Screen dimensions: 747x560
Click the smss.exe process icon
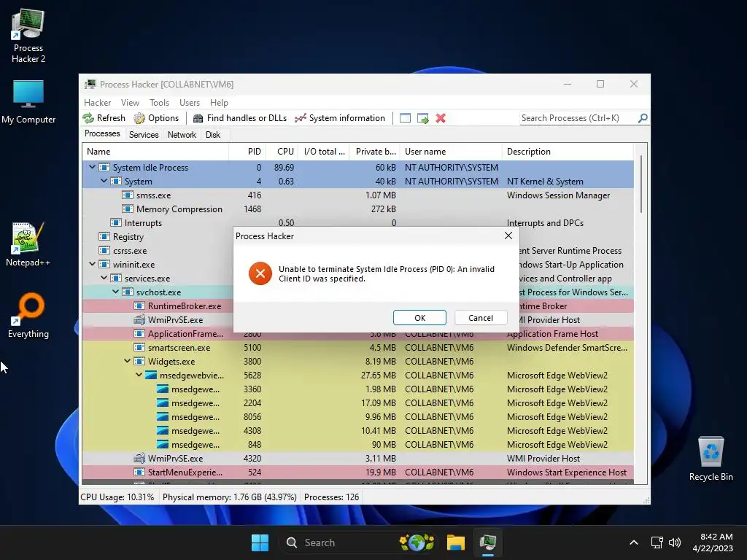127,195
